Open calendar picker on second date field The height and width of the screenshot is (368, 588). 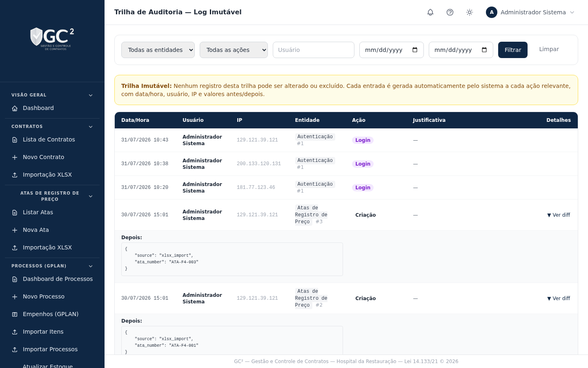(x=484, y=50)
